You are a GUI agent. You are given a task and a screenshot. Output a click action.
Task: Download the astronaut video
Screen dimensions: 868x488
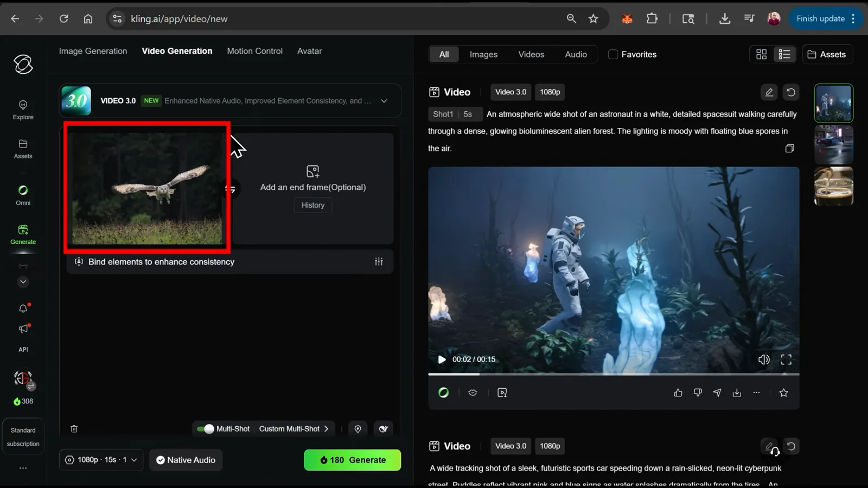point(737,393)
